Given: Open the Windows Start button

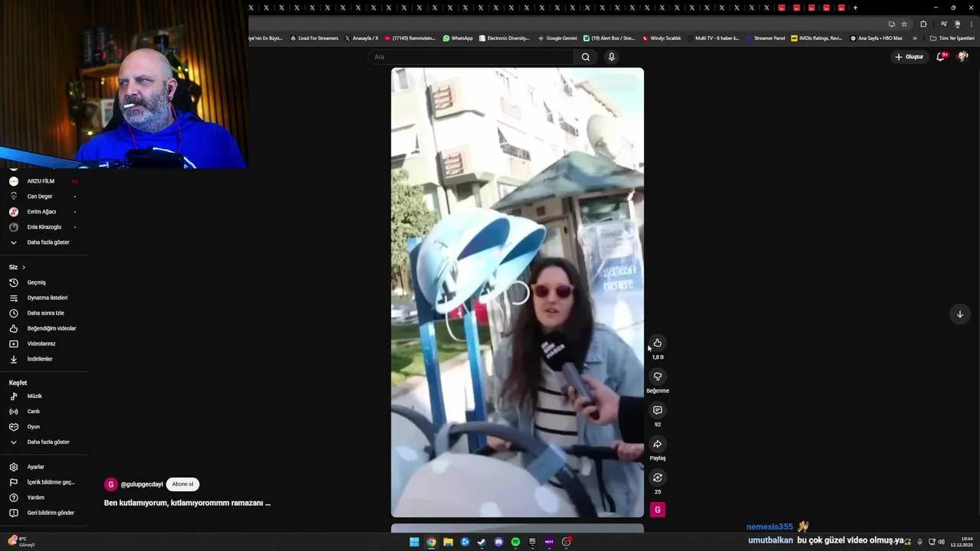Looking at the screenshot, I should (414, 542).
